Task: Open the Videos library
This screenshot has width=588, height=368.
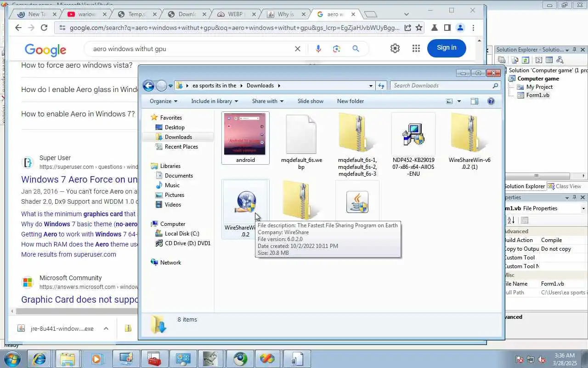Action: [173, 205]
